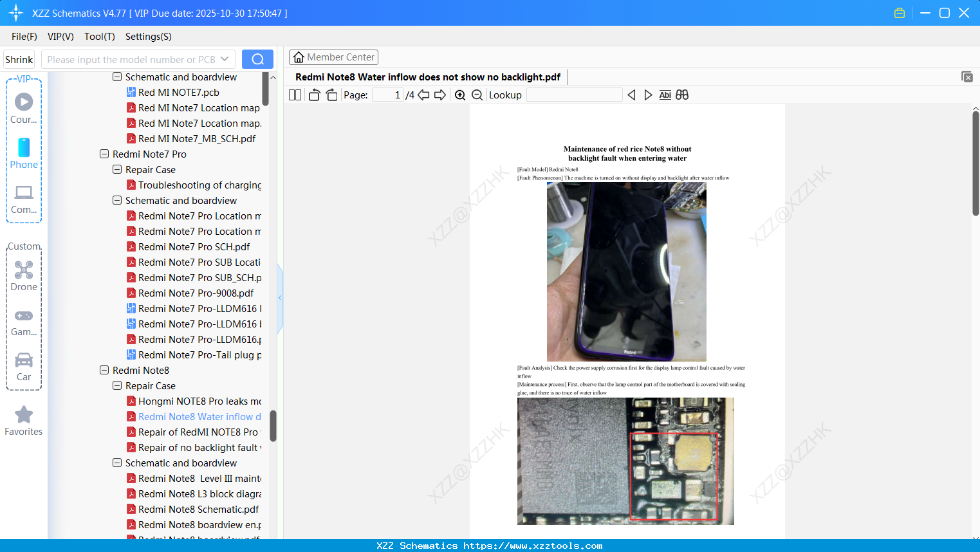
Task: Open the Courses play icon in sidebar
Action: tap(24, 108)
